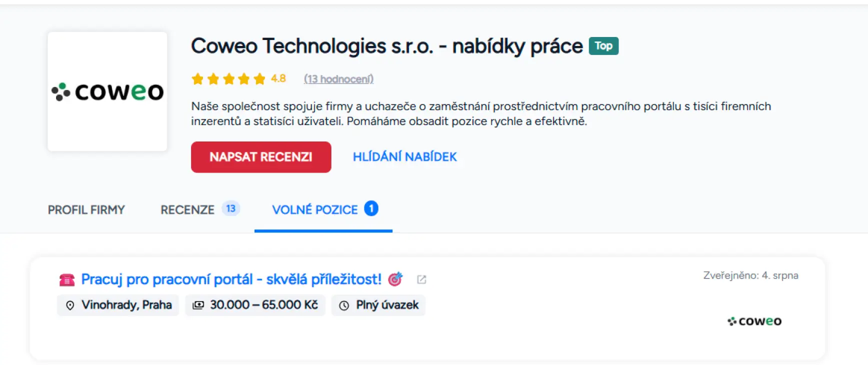Open the Pracuj pro pracovní portál job listing
The image size is (868, 365).
click(x=231, y=279)
